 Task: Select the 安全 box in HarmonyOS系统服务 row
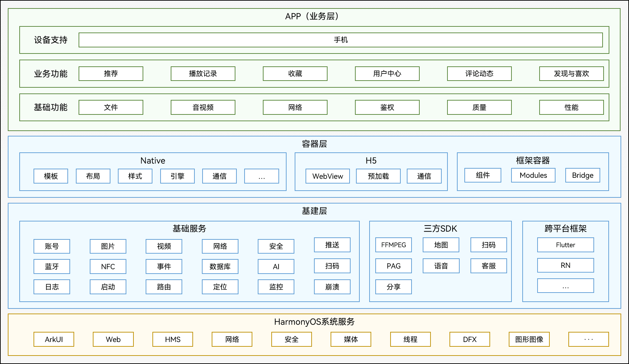(292, 339)
